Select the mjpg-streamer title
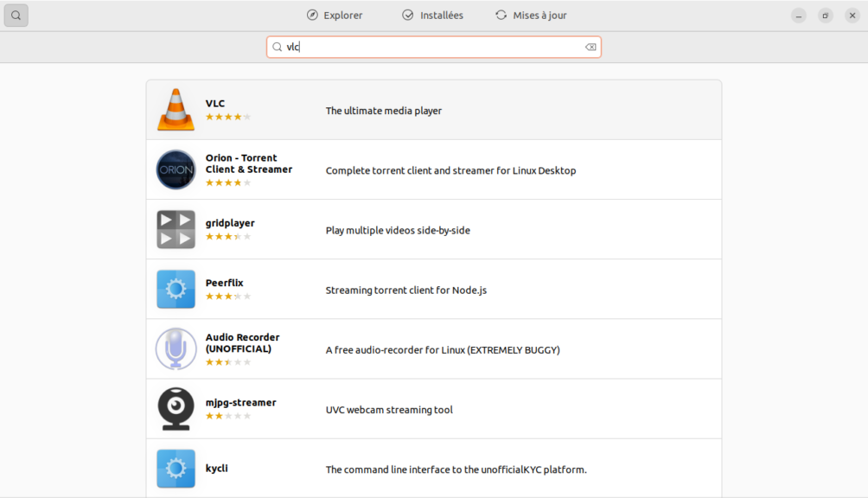 pyautogui.click(x=241, y=403)
